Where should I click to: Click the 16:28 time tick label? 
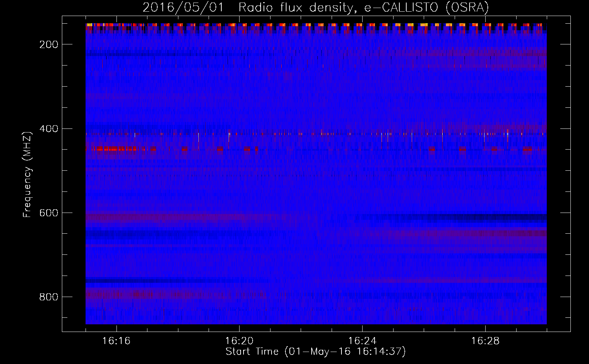(485, 341)
